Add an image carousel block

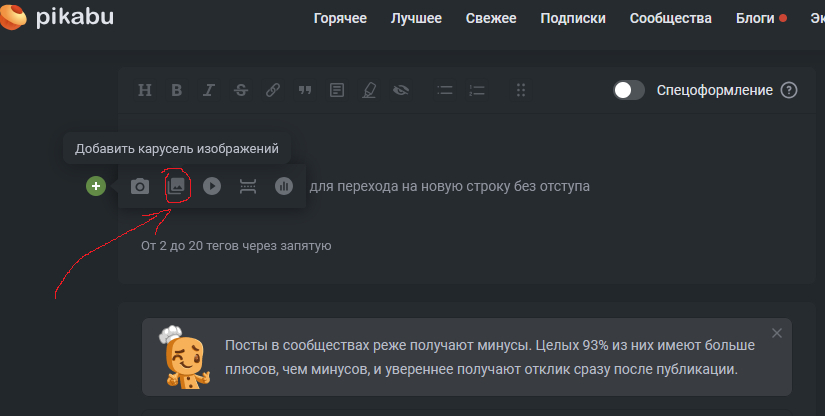[x=176, y=186]
